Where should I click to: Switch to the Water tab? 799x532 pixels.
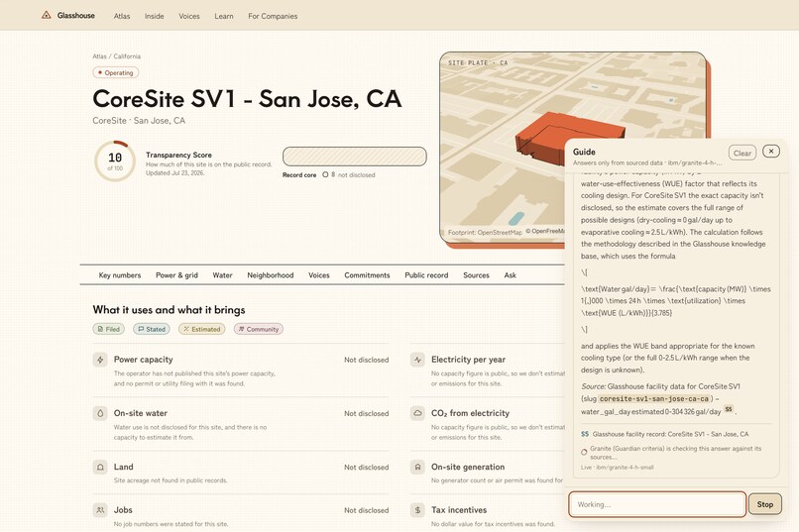(222, 274)
